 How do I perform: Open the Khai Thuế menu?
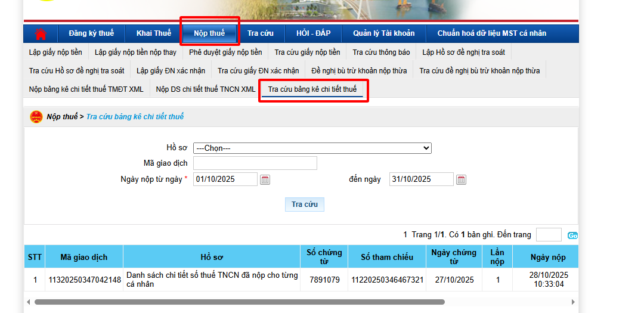(x=153, y=33)
